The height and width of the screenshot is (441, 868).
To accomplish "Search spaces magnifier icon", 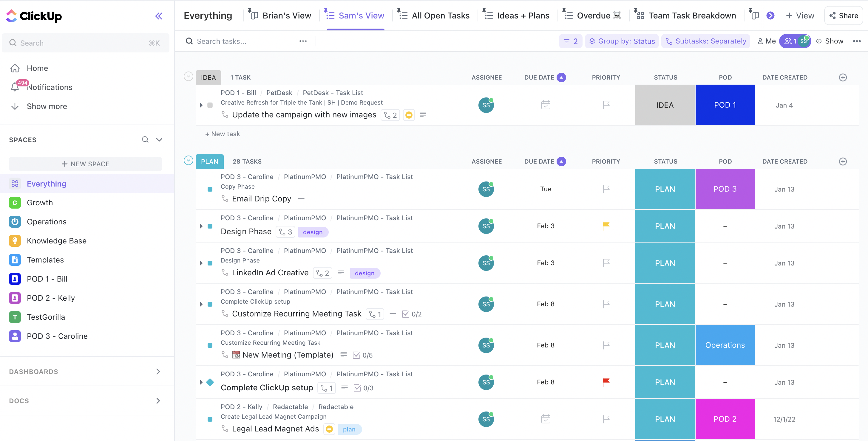I will [x=145, y=139].
